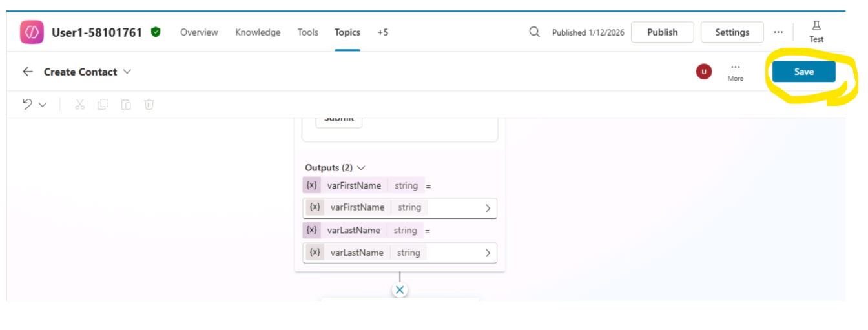Image resolution: width=868 pixels, height=330 pixels.
Task: Go back using the left arrow
Action: tap(28, 72)
